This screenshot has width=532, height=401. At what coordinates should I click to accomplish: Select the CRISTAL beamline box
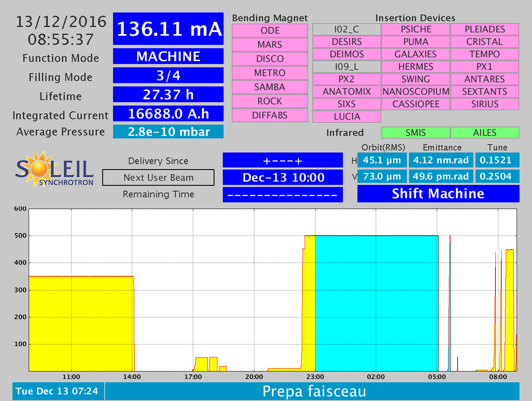pos(485,42)
